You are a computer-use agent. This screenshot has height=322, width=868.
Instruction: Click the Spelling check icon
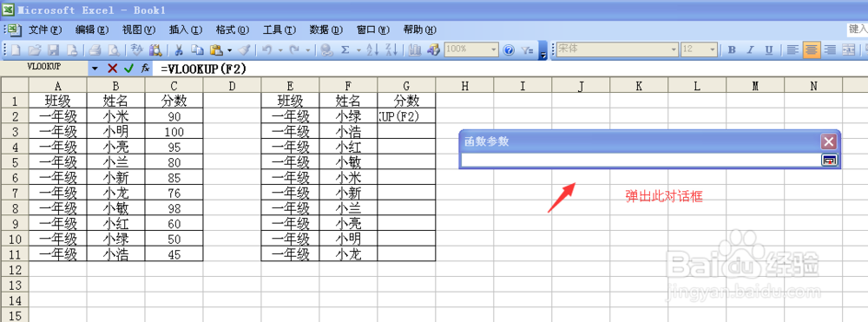pyautogui.click(x=136, y=49)
